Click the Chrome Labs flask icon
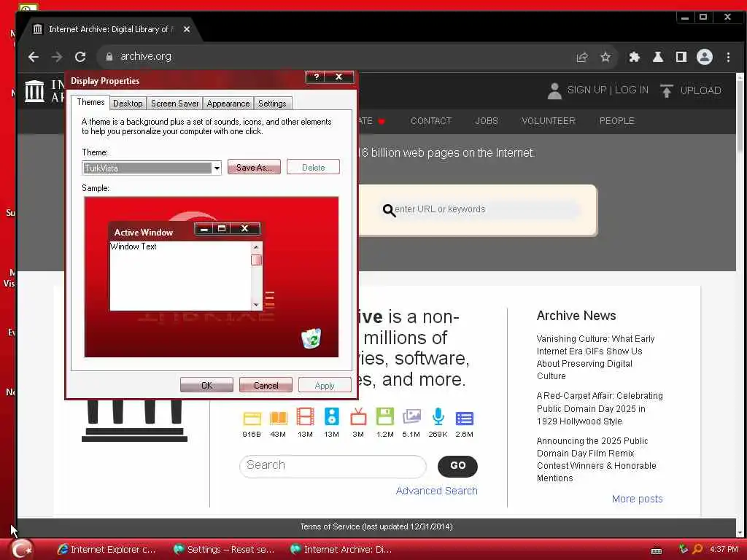The width and height of the screenshot is (747, 560). coord(657,57)
